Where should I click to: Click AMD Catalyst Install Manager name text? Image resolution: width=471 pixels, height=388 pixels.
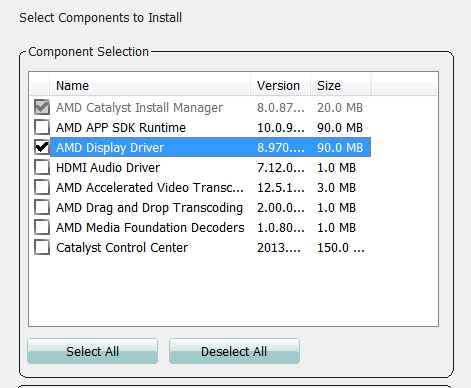tap(139, 108)
